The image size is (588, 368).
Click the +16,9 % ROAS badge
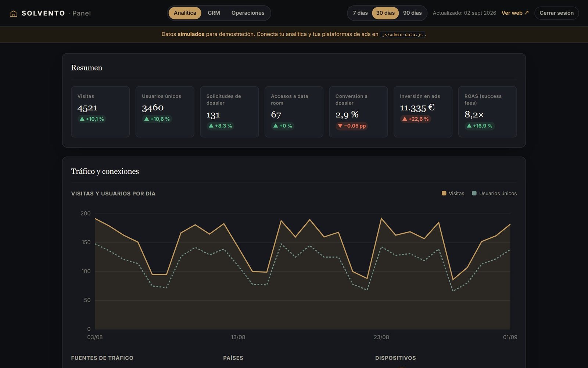[x=479, y=126]
